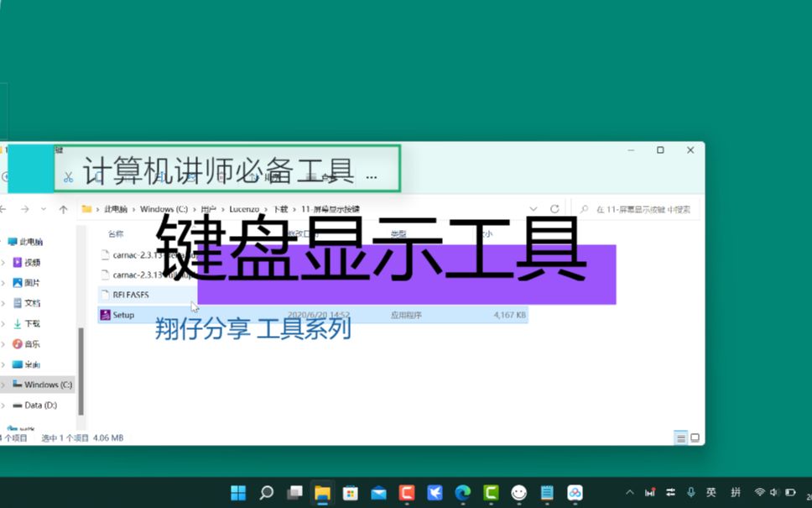Open File Explorer icon on the taskbar
The image size is (812, 508).
[x=323, y=492]
